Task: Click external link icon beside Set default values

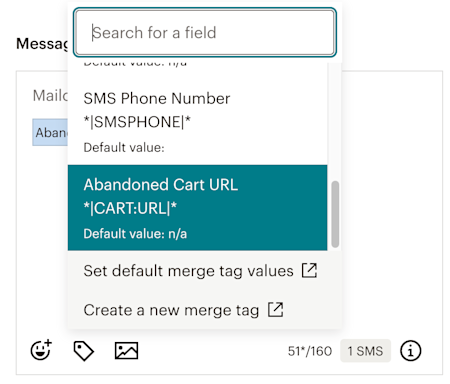Action: [x=309, y=270]
